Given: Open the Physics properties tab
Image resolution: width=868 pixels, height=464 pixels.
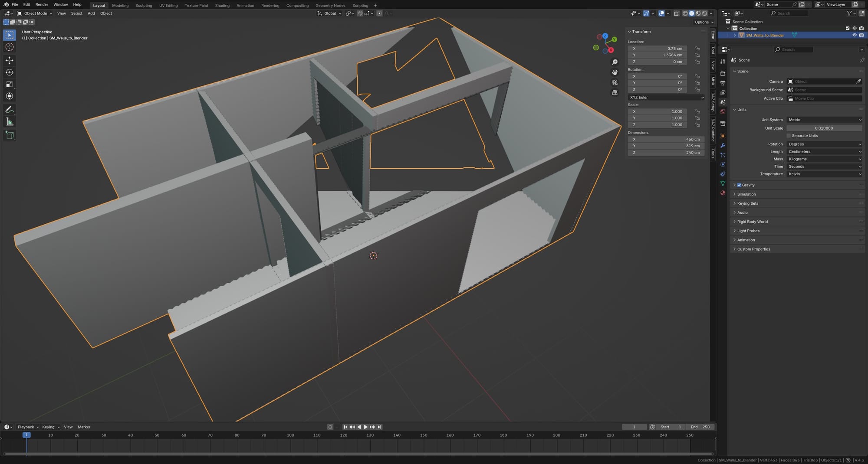Looking at the screenshot, I should (x=723, y=164).
